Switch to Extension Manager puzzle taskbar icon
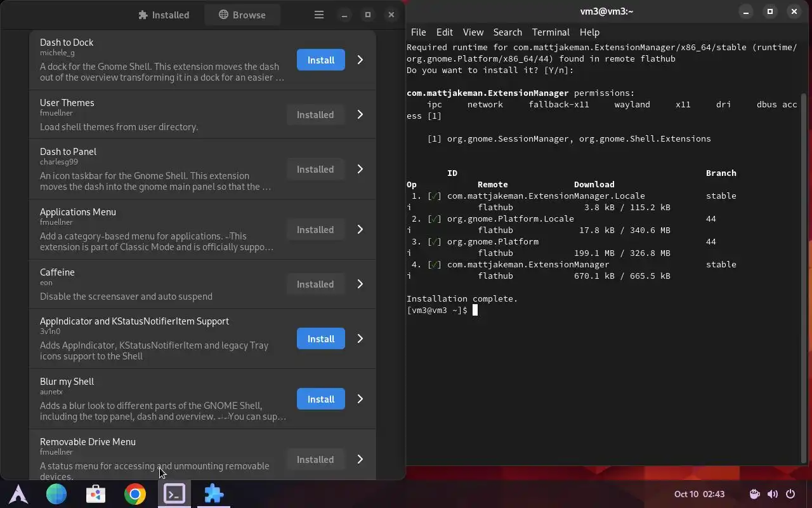812x508 pixels. pyautogui.click(x=214, y=494)
